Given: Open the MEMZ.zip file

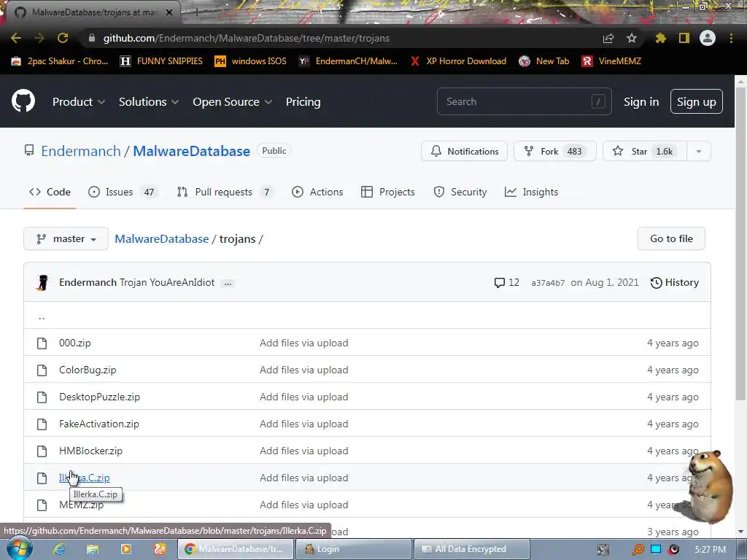Looking at the screenshot, I should (81, 505).
